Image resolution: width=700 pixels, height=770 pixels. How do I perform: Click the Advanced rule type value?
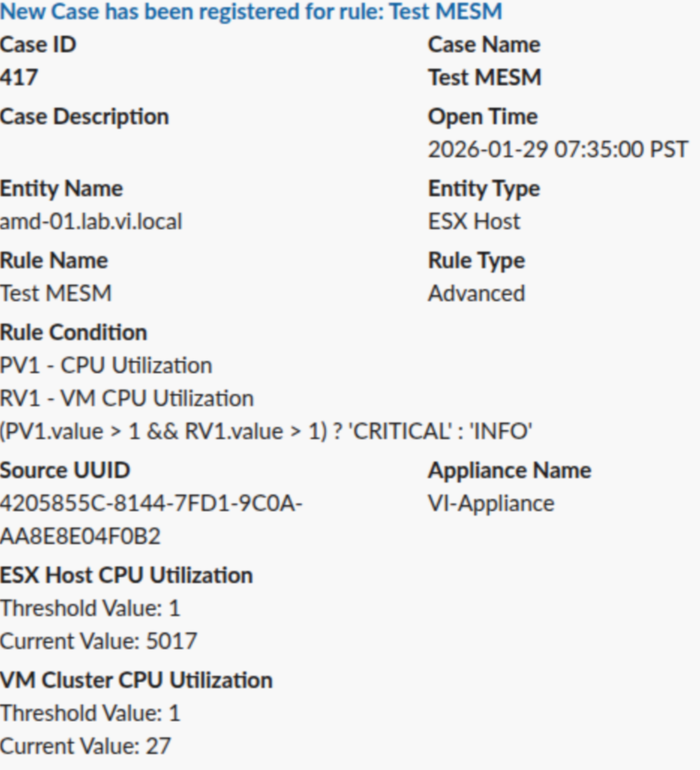476,293
